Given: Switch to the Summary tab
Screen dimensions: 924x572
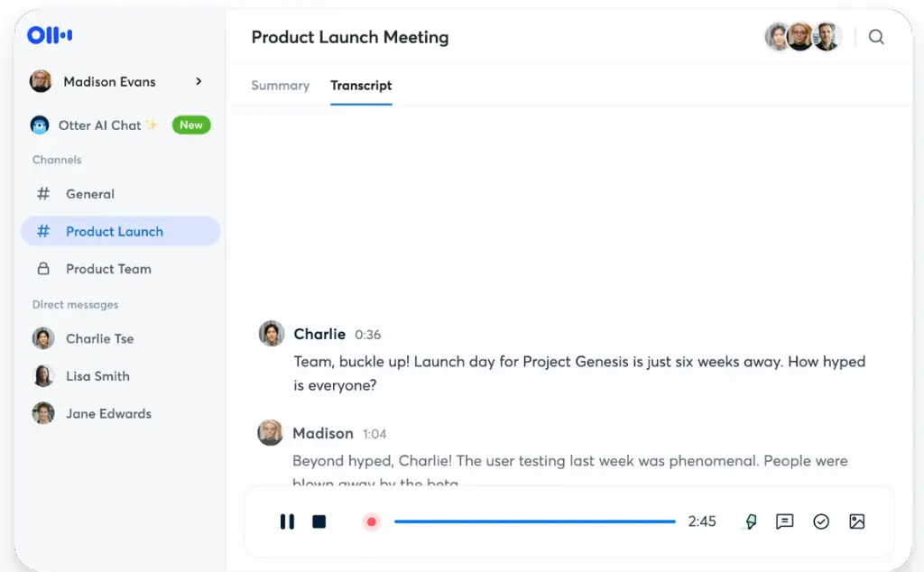Looking at the screenshot, I should (x=280, y=86).
